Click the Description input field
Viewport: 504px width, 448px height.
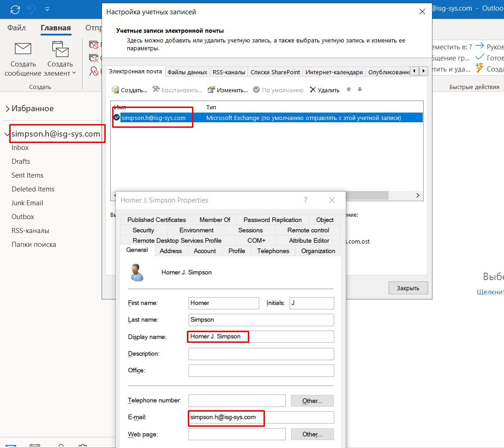pos(261,354)
